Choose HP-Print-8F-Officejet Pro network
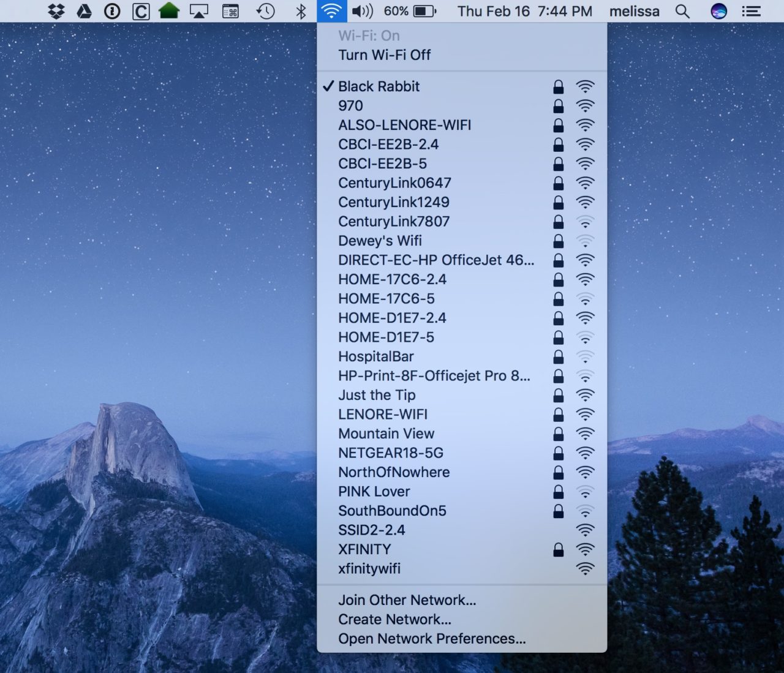Screen dimensions: 784x673 tap(462, 376)
